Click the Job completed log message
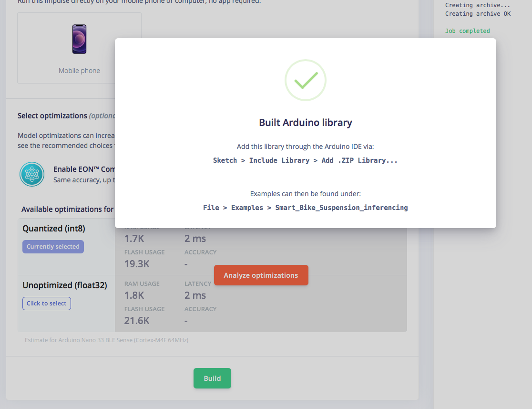532x409 pixels. click(x=467, y=31)
